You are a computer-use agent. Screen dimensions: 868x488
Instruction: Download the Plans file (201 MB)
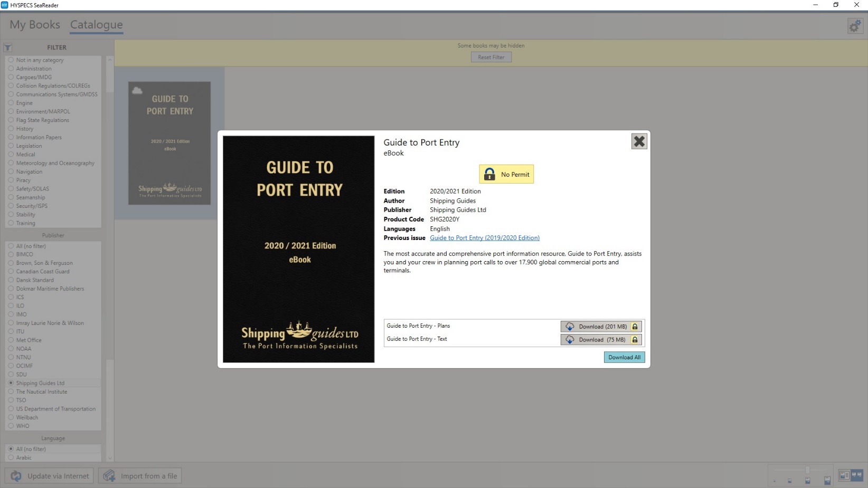601,327
